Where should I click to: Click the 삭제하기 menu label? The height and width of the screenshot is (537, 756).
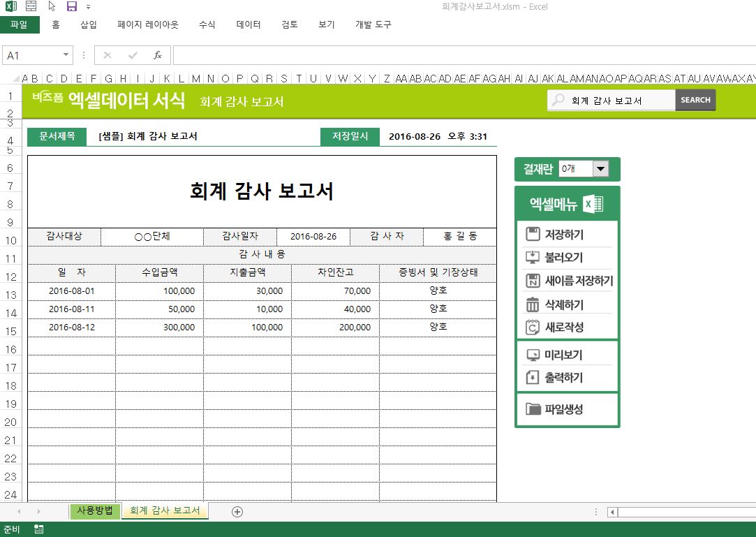point(564,305)
